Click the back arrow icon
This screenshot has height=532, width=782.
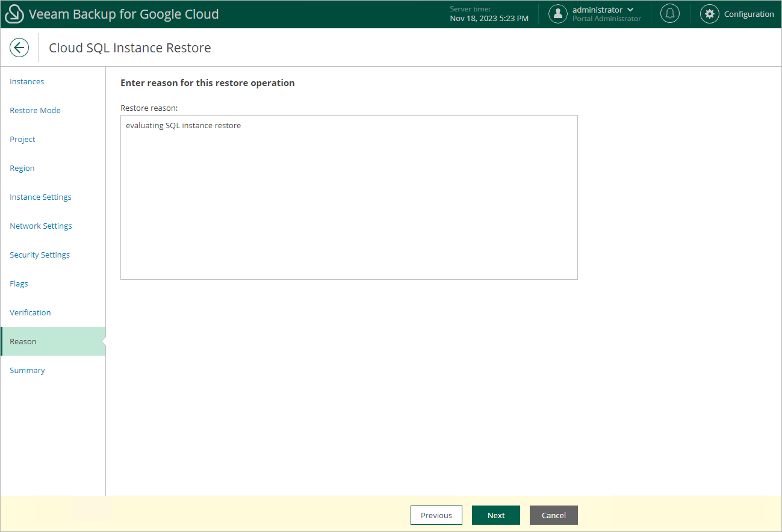(19, 48)
